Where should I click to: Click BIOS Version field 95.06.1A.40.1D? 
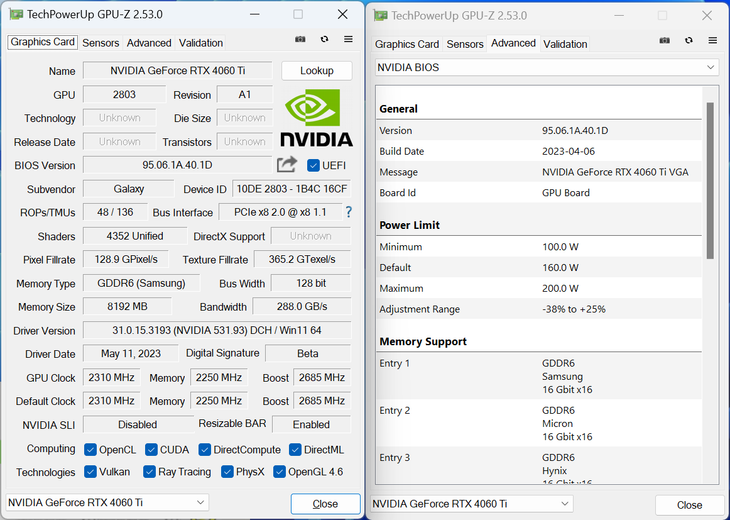177,165
